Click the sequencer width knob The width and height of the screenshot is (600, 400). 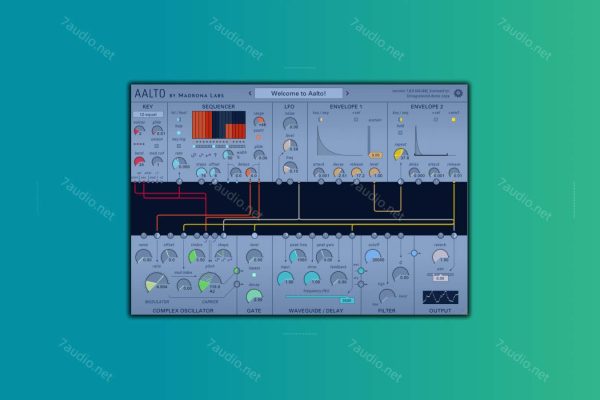click(x=228, y=155)
